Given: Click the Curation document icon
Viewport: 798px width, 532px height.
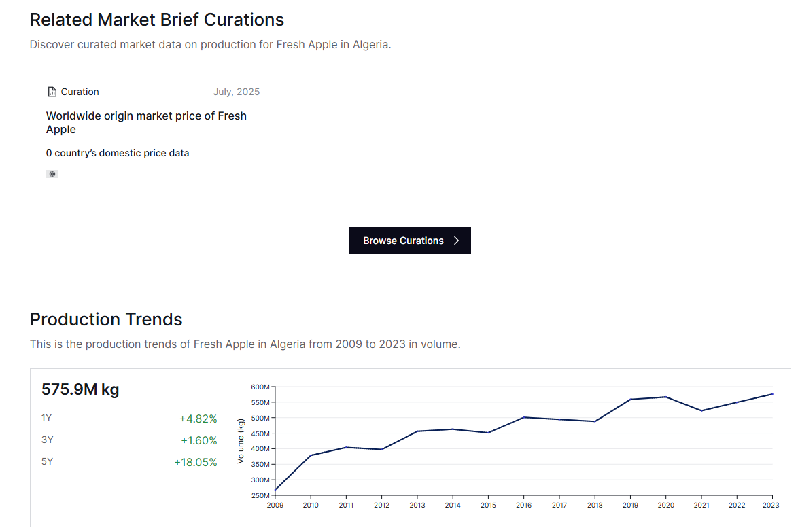Looking at the screenshot, I should pos(52,92).
